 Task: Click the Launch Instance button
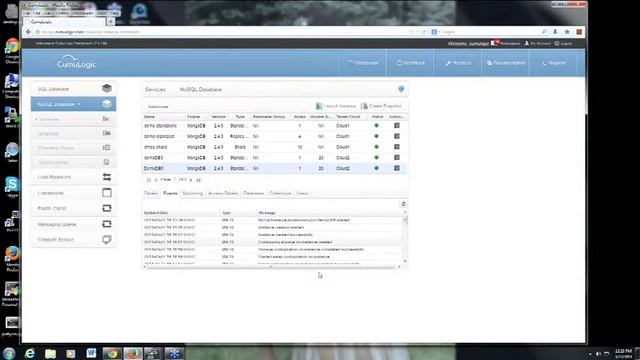(x=336, y=106)
